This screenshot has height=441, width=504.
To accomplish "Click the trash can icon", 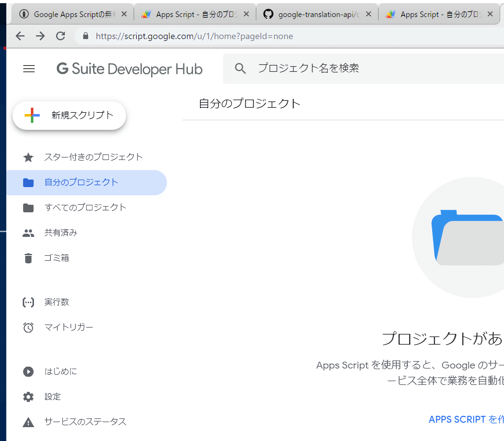I will click(28, 258).
